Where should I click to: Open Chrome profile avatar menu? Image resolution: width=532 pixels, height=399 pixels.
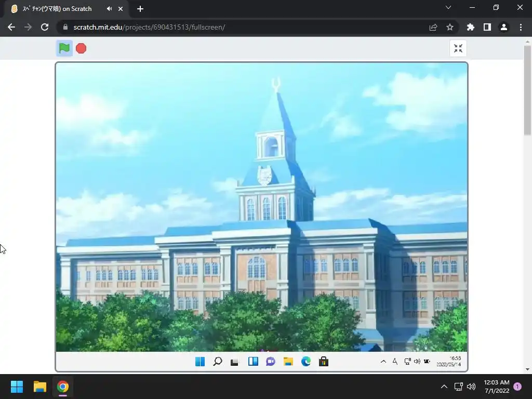[x=504, y=27]
